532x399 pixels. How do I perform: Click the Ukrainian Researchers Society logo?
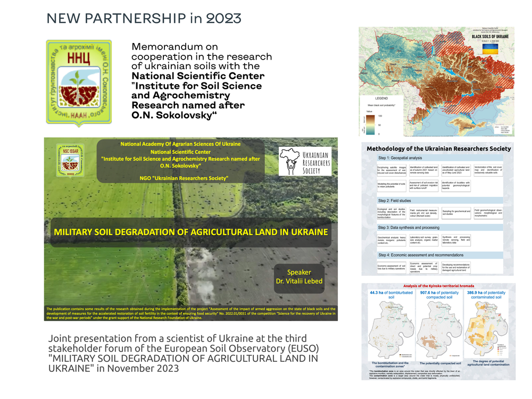point(305,161)
